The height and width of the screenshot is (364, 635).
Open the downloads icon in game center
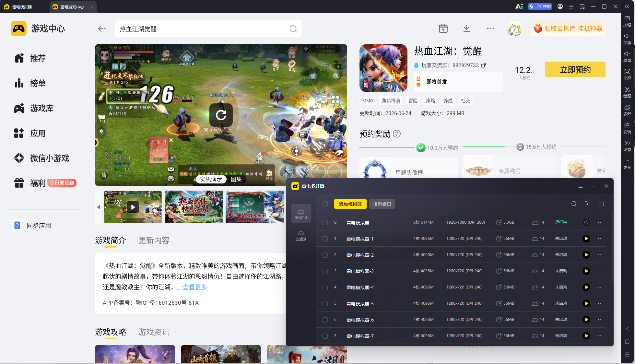pos(466,29)
